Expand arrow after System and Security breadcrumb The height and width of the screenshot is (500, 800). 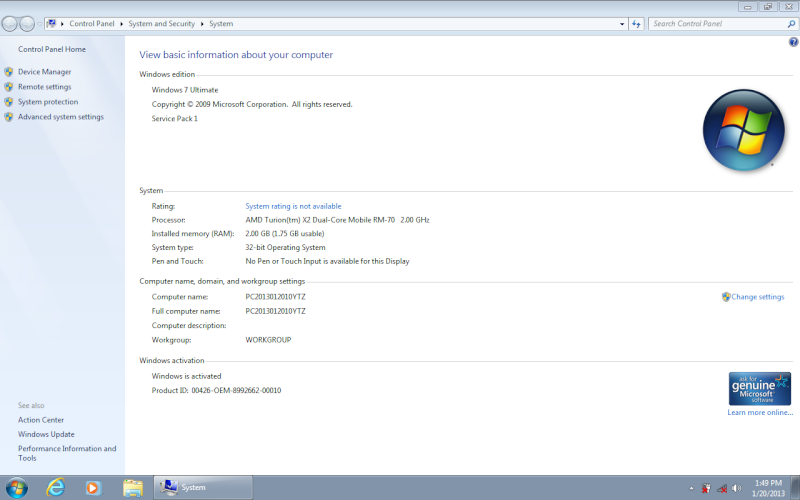[202, 24]
